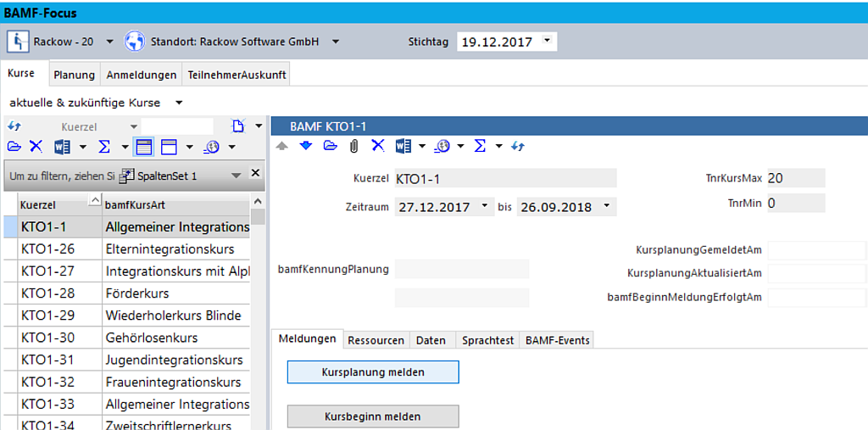This screenshot has width=868, height=430.
Task: Open the globe dropdown in detail toolbar
Action: coord(460,147)
